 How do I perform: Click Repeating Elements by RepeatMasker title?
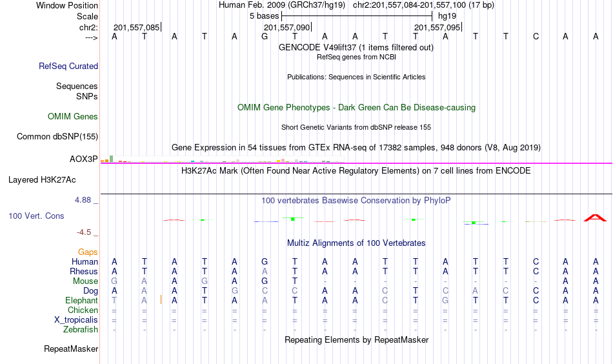click(x=357, y=339)
